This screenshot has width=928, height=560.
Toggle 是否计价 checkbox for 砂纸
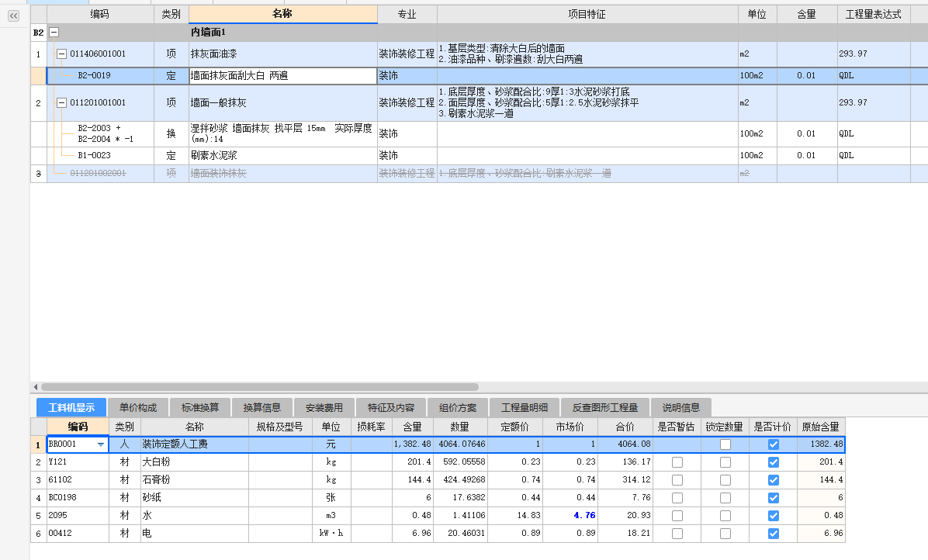point(773,498)
